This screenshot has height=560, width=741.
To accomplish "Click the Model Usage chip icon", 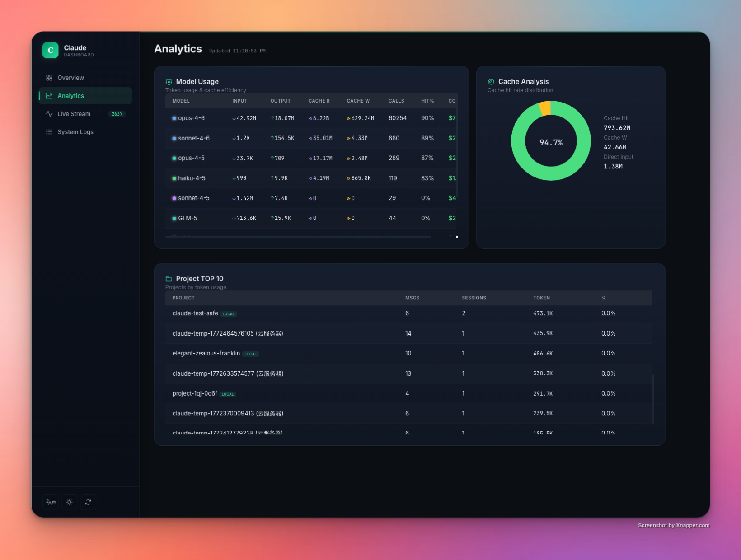I will click(169, 82).
